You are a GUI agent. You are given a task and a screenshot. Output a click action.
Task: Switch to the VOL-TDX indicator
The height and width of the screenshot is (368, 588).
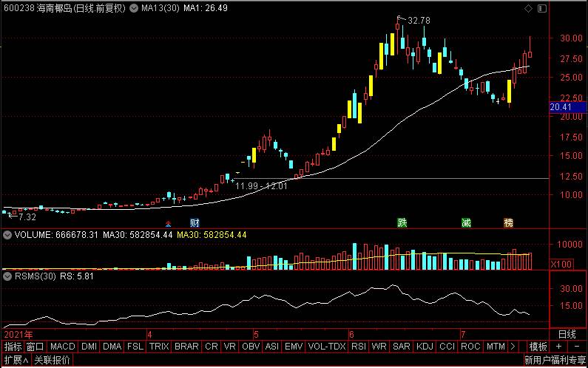(x=327, y=347)
